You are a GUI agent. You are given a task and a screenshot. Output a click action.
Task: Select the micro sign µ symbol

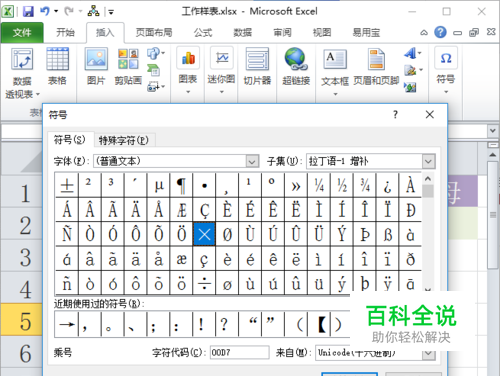pyautogui.click(x=158, y=185)
